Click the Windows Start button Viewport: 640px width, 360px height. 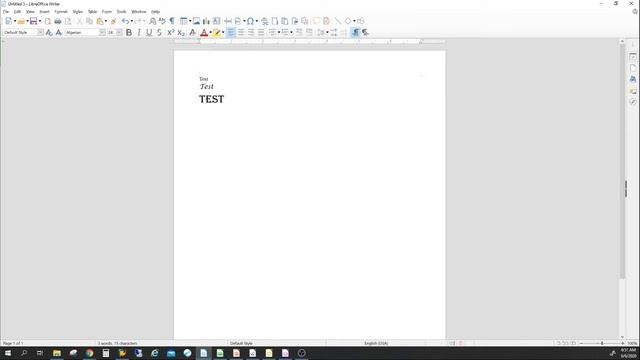click(8, 353)
